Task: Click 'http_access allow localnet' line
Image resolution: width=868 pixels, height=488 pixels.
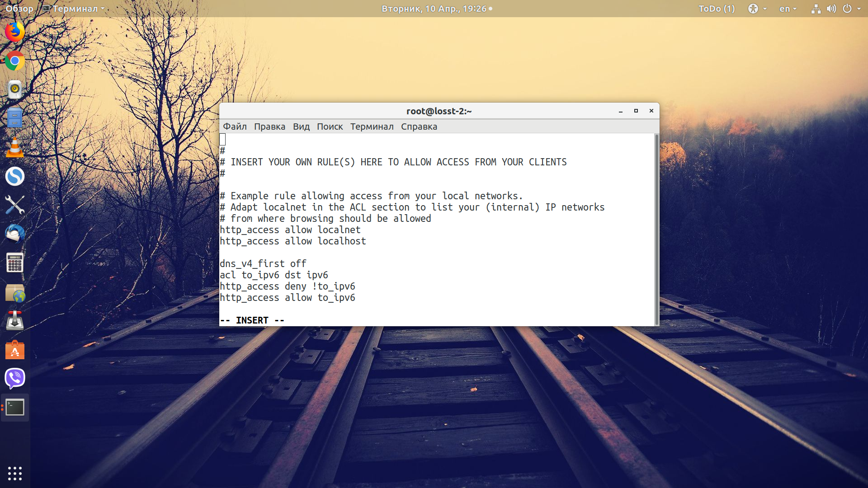Action: (x=290, y=230)
